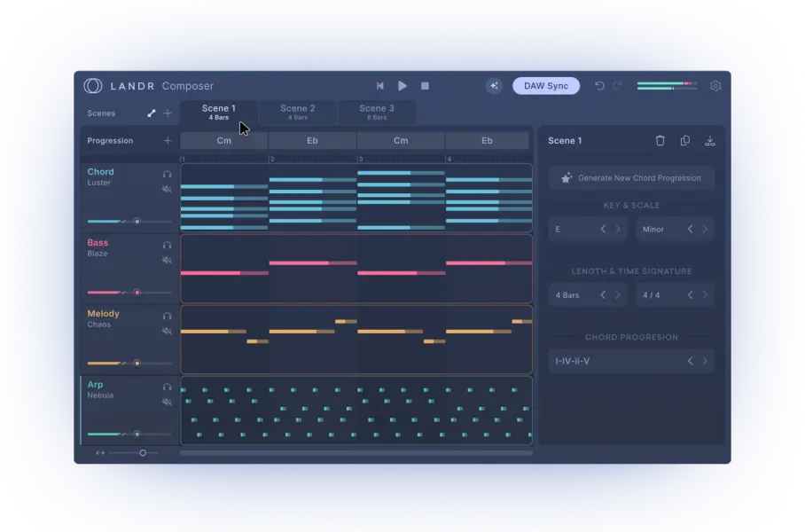Screen dimensions: 805x532
Task: Advance the Minor scale selector forward
Action: point(706,230)
